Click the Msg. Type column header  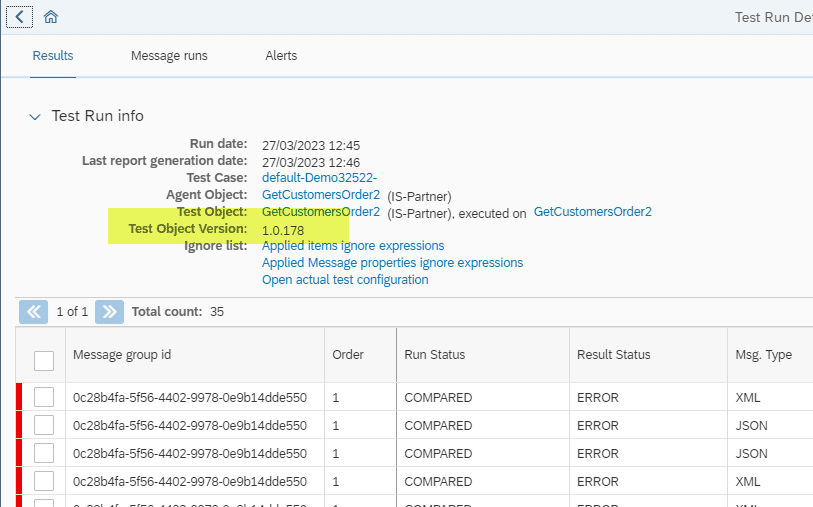click(x=763, y=355)
